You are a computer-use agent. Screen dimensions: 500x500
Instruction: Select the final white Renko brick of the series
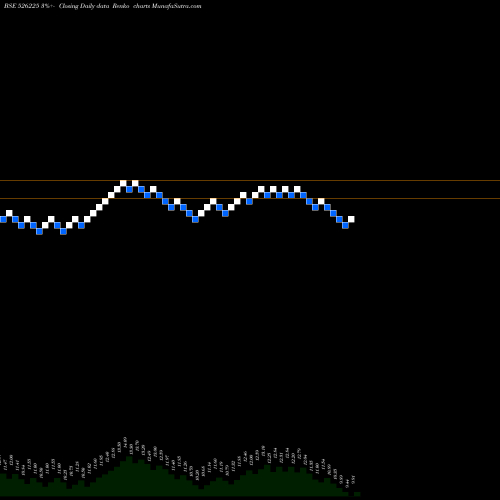pos(351,219)
